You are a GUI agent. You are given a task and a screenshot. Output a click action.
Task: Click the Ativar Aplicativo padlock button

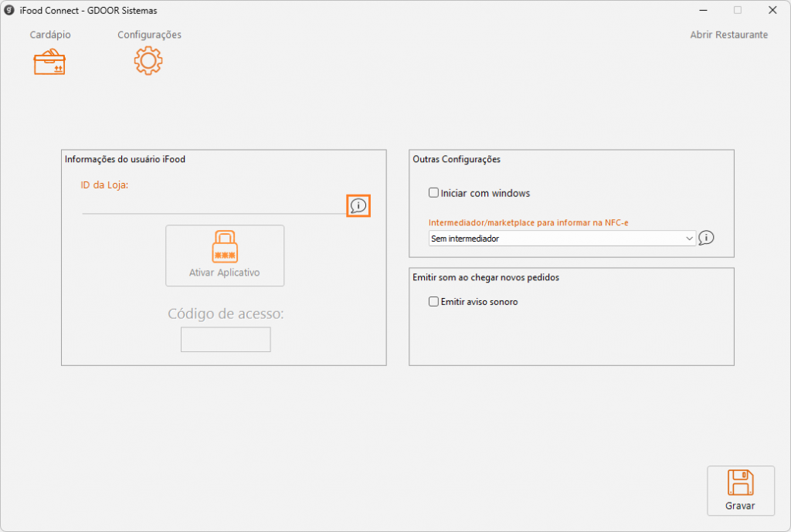click(225, 256)
